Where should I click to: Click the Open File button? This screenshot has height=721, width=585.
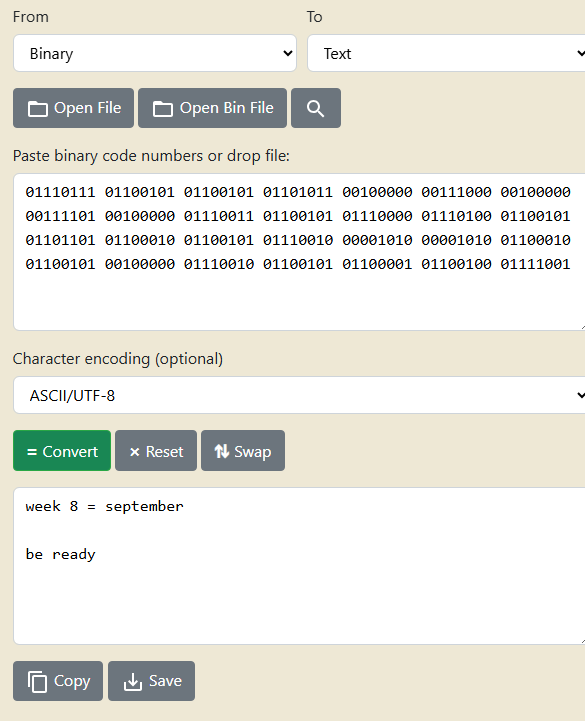click(x=74, y=108)
